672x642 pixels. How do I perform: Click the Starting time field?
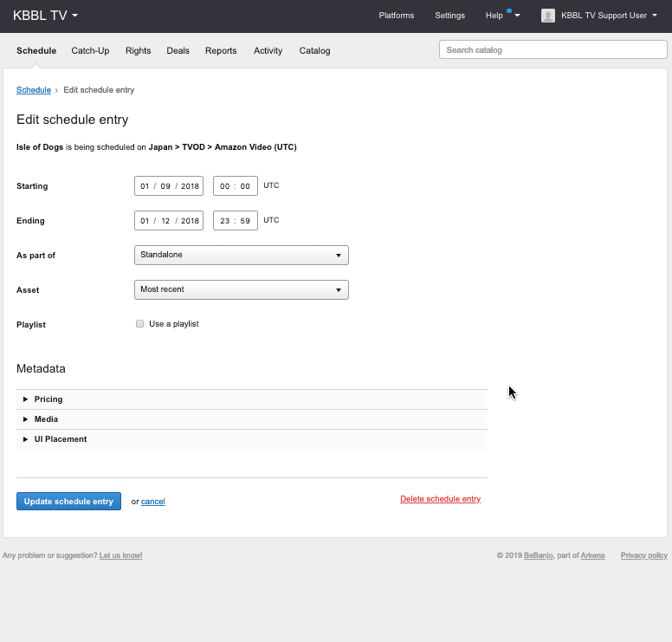tap(236, 186)
